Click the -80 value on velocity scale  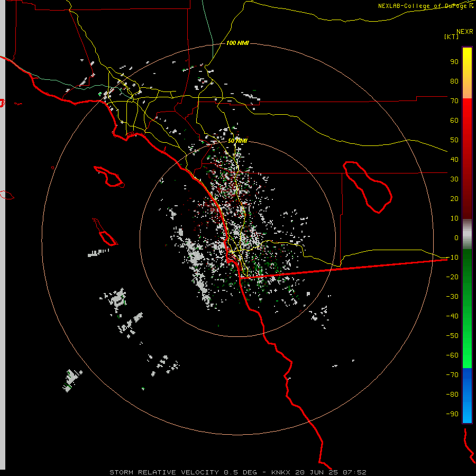click(x=452, y=395)
